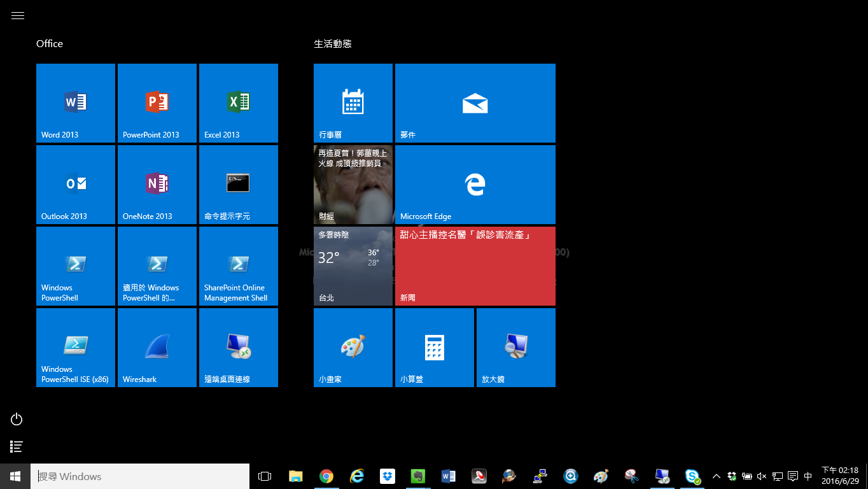Click the Power button icon

click(x=17, y=419)
